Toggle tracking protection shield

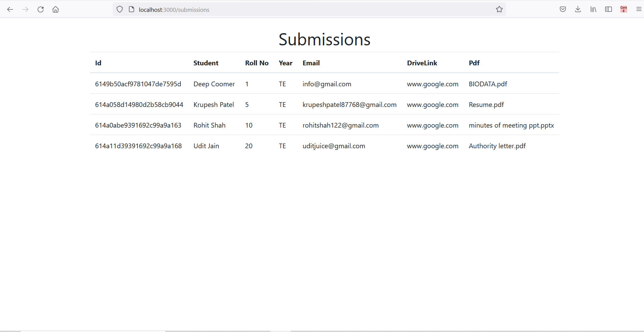click(119, 9)
